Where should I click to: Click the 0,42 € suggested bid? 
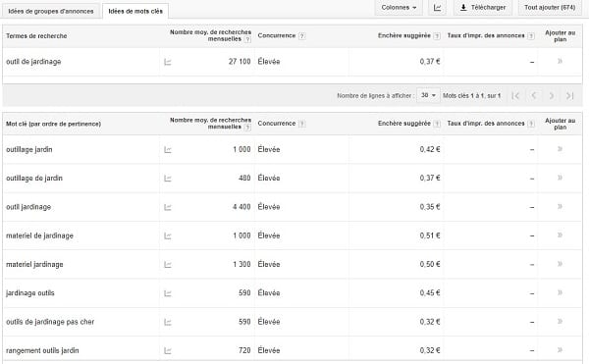[x=430, y=149]
